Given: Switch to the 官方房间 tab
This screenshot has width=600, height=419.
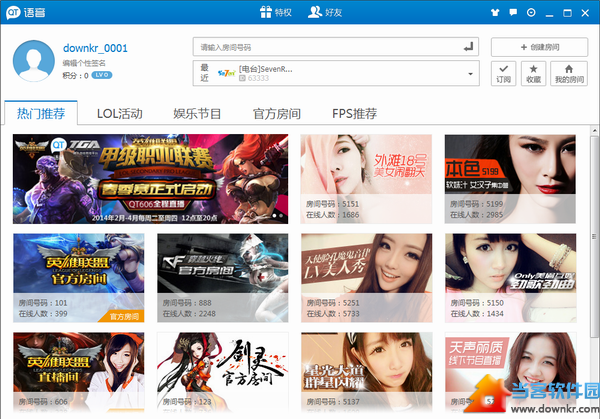Looking at the screenshot, I should pos(277,113).
